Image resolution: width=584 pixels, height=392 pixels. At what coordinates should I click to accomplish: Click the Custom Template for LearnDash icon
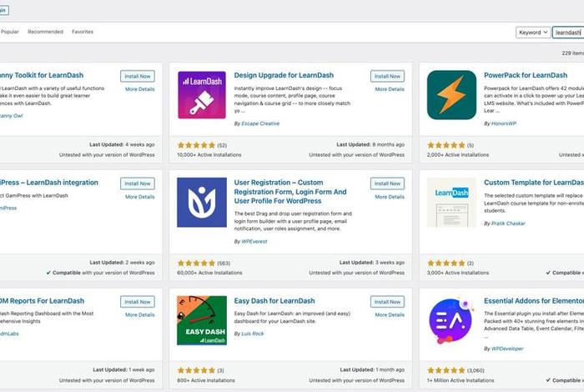[451, 202]
